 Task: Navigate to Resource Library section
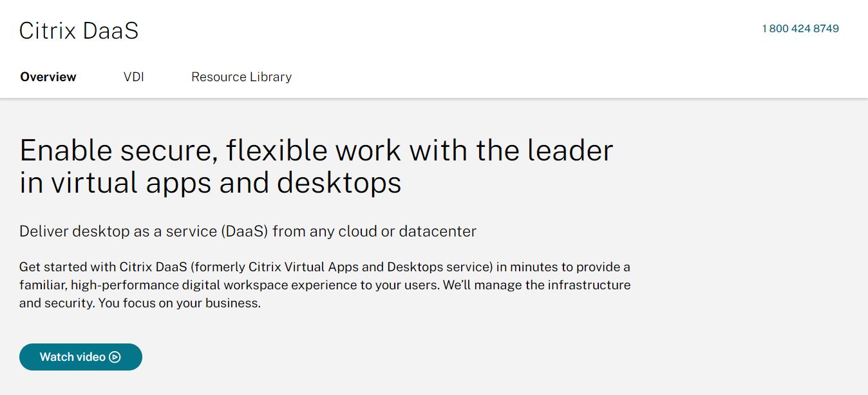point(241,77)
